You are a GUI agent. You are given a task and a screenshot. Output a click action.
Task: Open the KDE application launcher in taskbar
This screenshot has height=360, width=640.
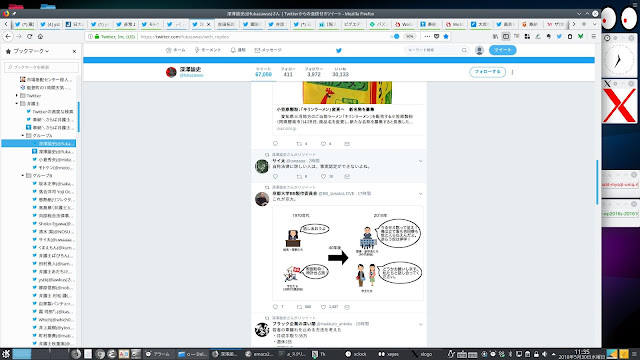tap(6, 354)
